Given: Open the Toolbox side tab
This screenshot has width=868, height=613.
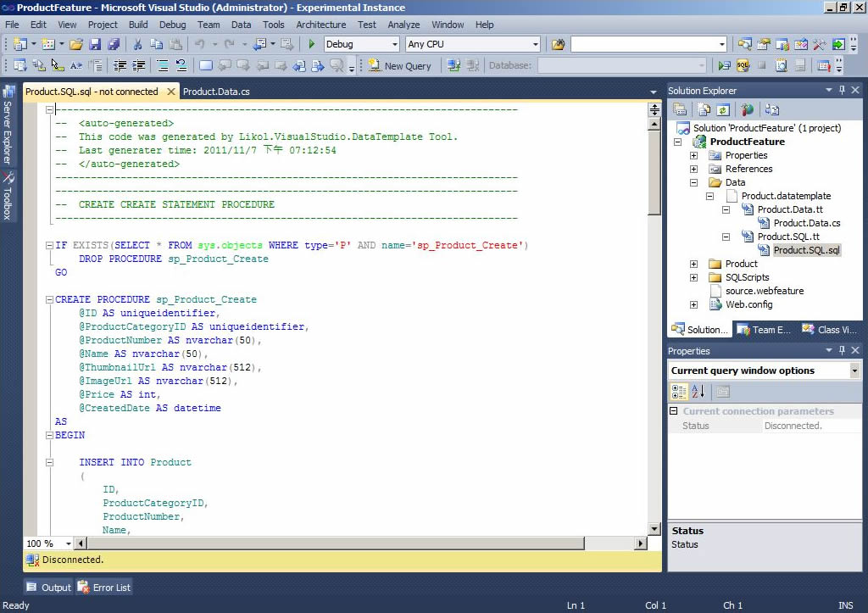Looking at the screenshot, I should pos(8,196).
